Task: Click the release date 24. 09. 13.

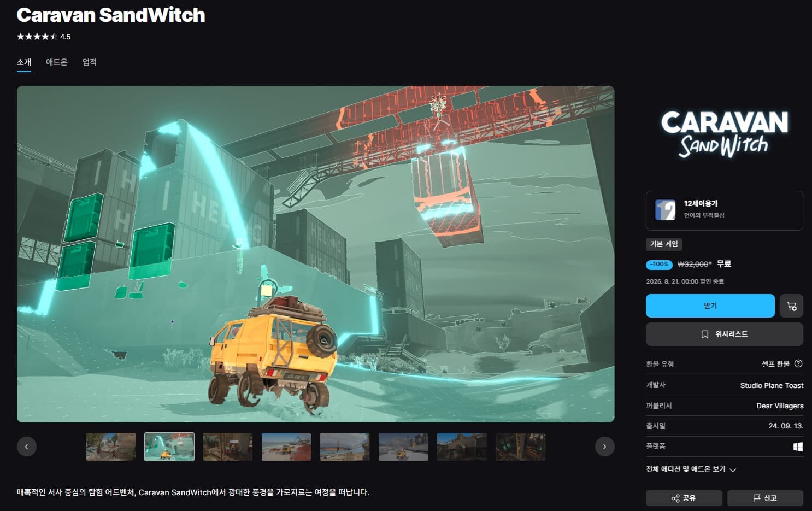Action: [786, 426]
